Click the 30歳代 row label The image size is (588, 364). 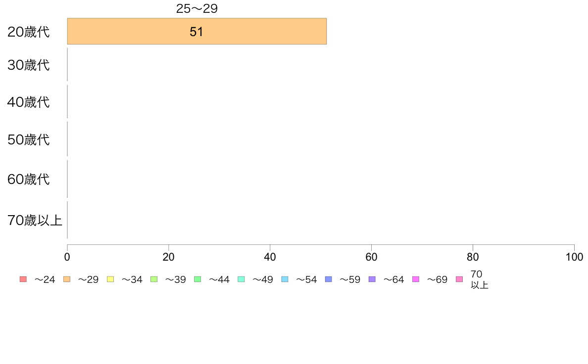tap(29, 65)
